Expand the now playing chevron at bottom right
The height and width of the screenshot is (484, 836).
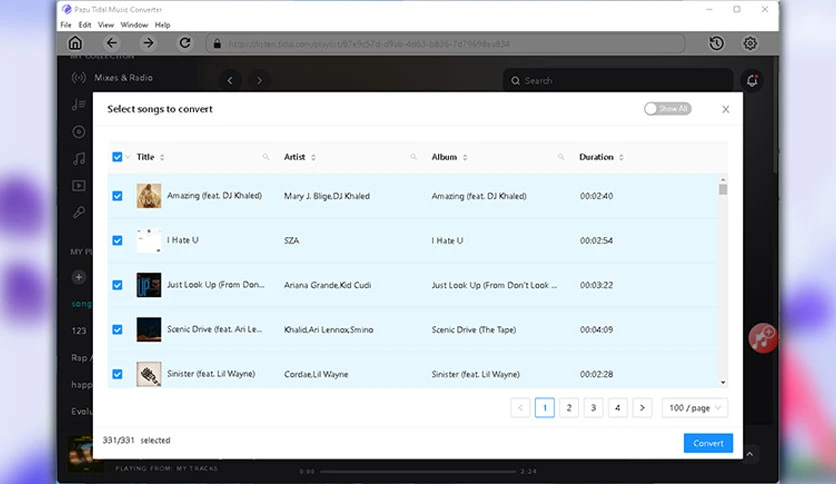pyautogui.click(x=750, y=454)
